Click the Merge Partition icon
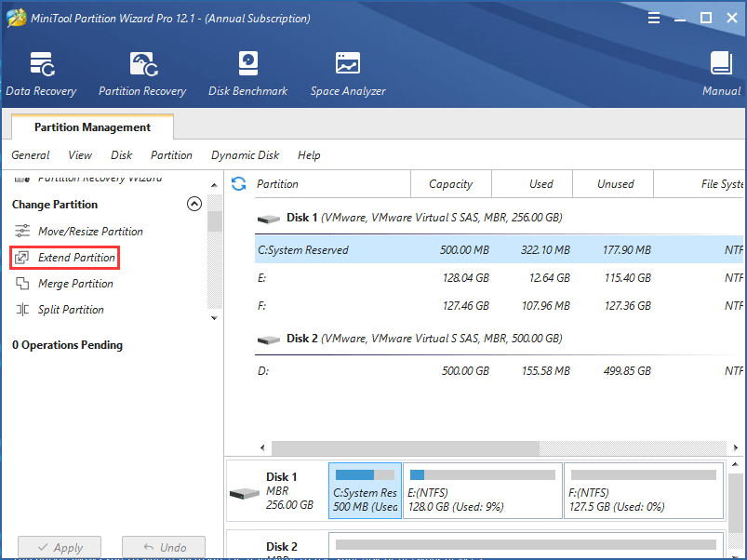The image size is (747, 560). click(22, 284)
